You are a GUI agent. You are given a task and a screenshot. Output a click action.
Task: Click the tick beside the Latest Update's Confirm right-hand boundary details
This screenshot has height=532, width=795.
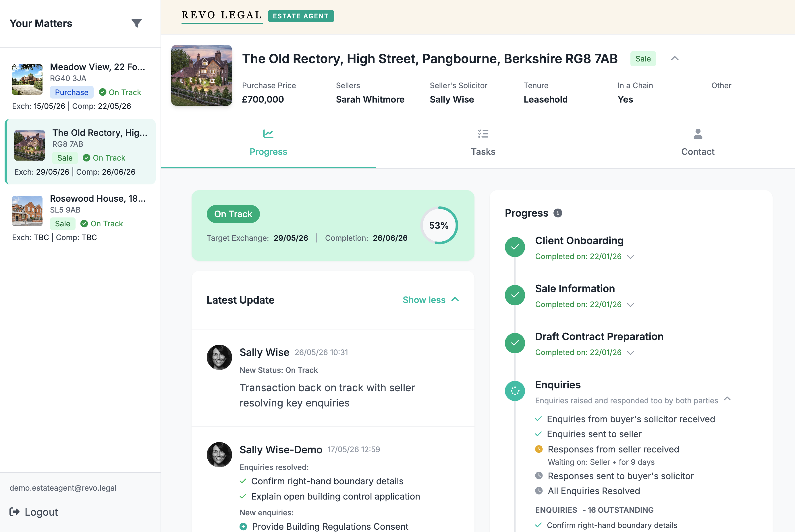pyautogui.click(x=242, y=481)
